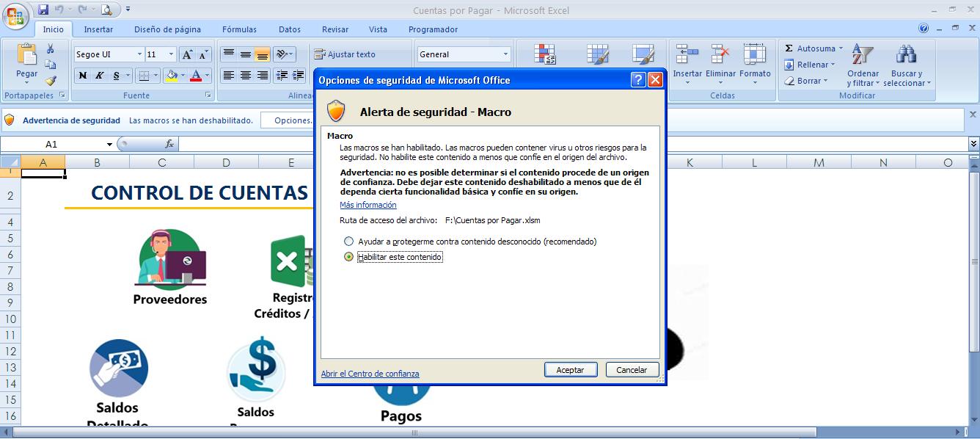Open the Name Box dropdown arrow
The width and height of the screenshot is (980, 439).
(x=110, y=145)
